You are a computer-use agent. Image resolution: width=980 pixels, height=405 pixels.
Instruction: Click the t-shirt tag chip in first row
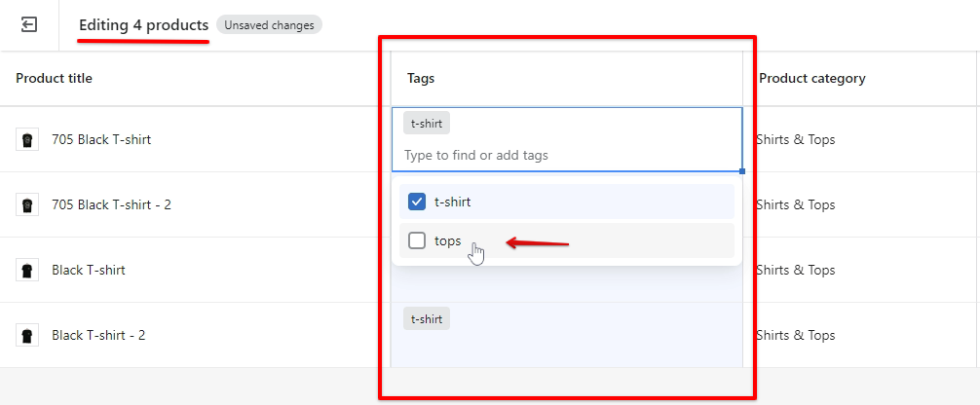427,124
